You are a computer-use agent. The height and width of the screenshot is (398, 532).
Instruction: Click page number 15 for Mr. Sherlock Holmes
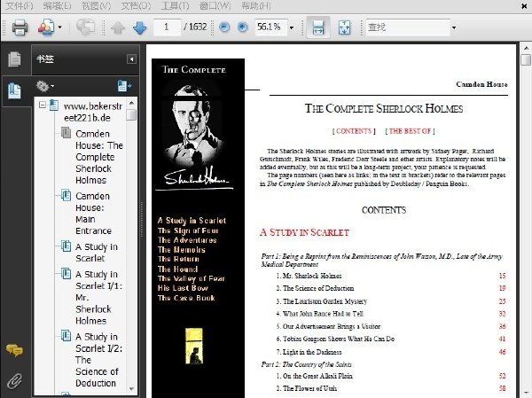(x=502, y=276)
